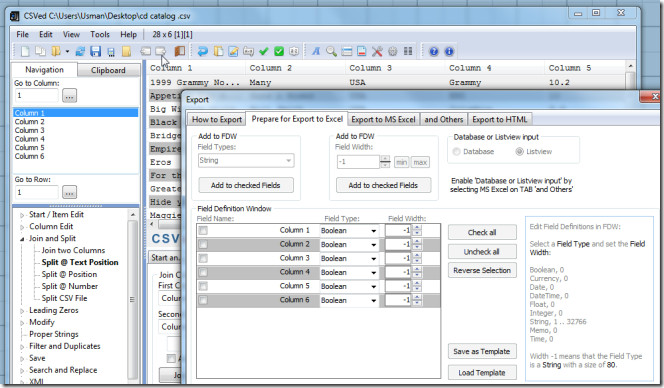Open the 'and Others' export tab
664x388 pixels.
[x=443, y=119]
